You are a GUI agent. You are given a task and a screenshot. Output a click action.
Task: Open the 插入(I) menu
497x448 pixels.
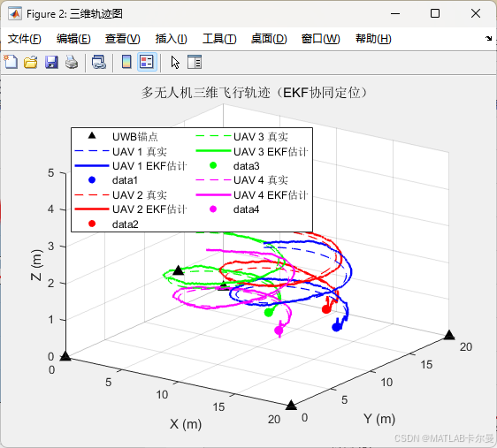tap(172, 39)
